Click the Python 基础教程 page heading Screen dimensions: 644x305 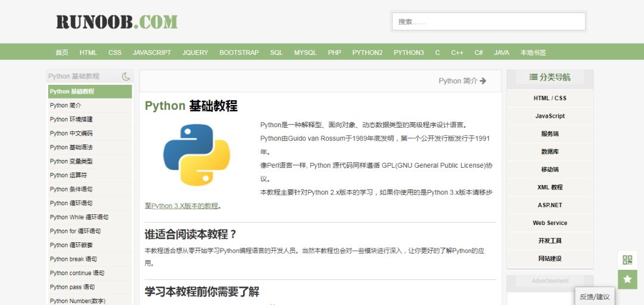click(191, 106)
